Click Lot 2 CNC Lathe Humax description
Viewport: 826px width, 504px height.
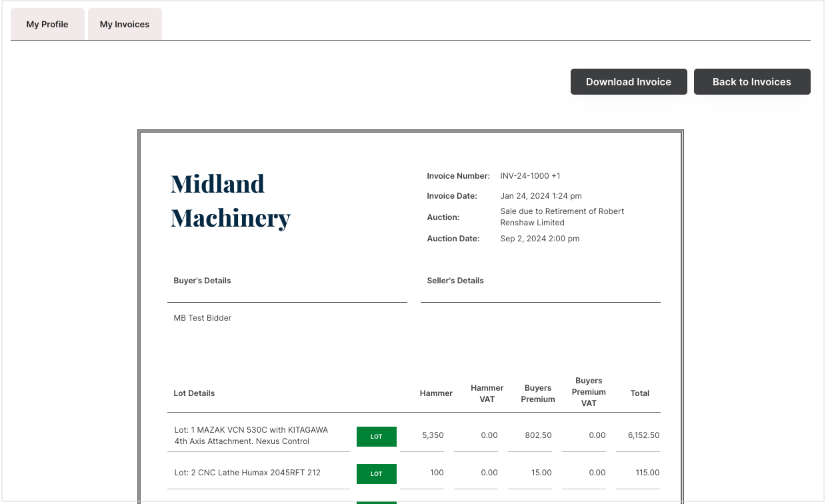(247, 473)
